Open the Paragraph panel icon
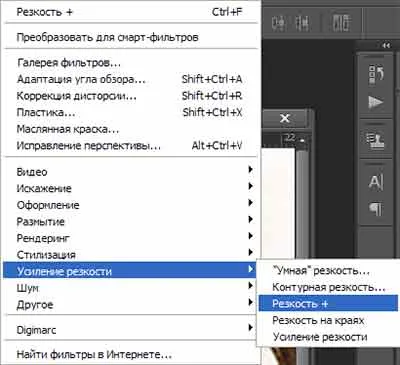Viewport: 400px width, 365px height. coord(376,209)
